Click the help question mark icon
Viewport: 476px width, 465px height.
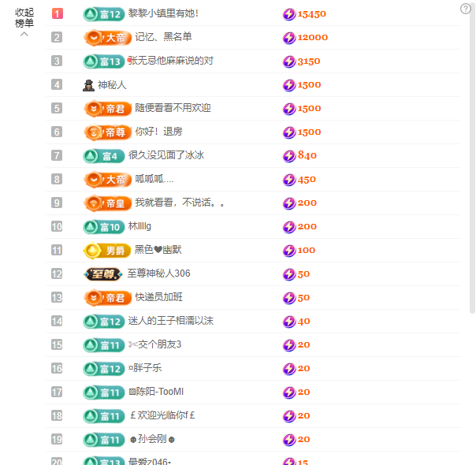(x=465, y=9)
